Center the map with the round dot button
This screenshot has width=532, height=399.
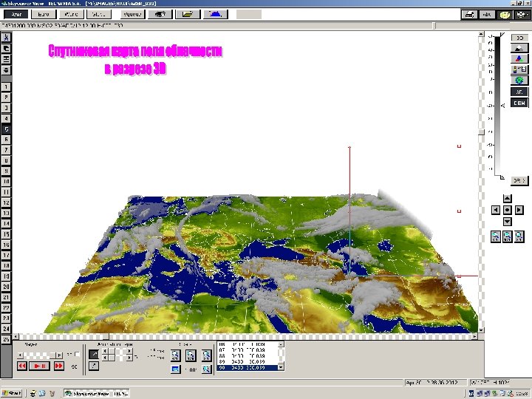[x=507, y=210]
